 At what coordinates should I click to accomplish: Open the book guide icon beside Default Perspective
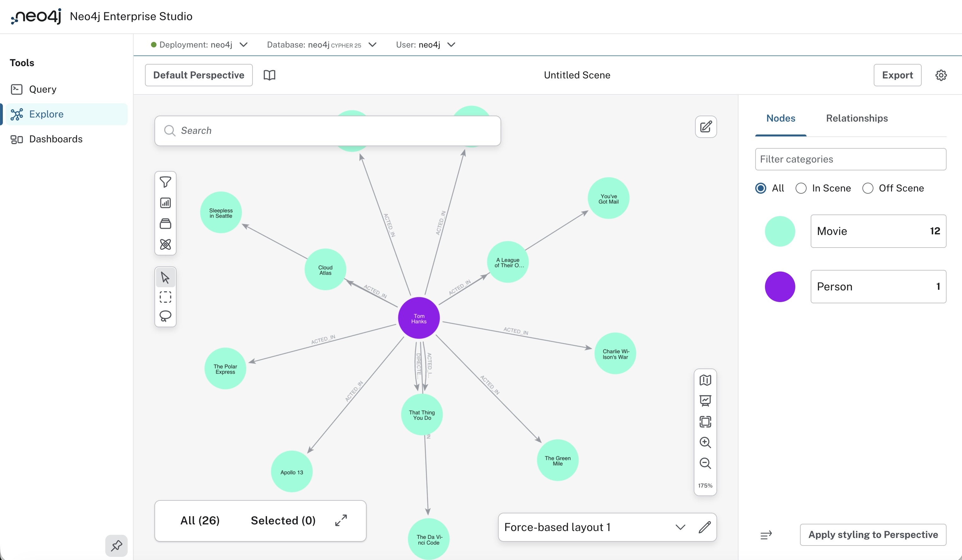(269, 75)
